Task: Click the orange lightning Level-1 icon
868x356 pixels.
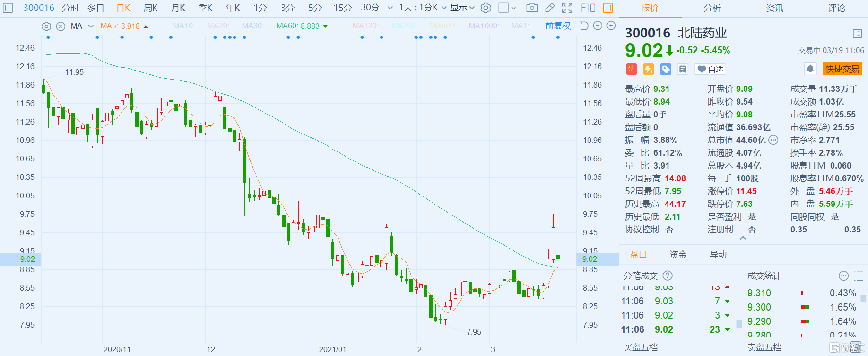Action: point(649,69)
